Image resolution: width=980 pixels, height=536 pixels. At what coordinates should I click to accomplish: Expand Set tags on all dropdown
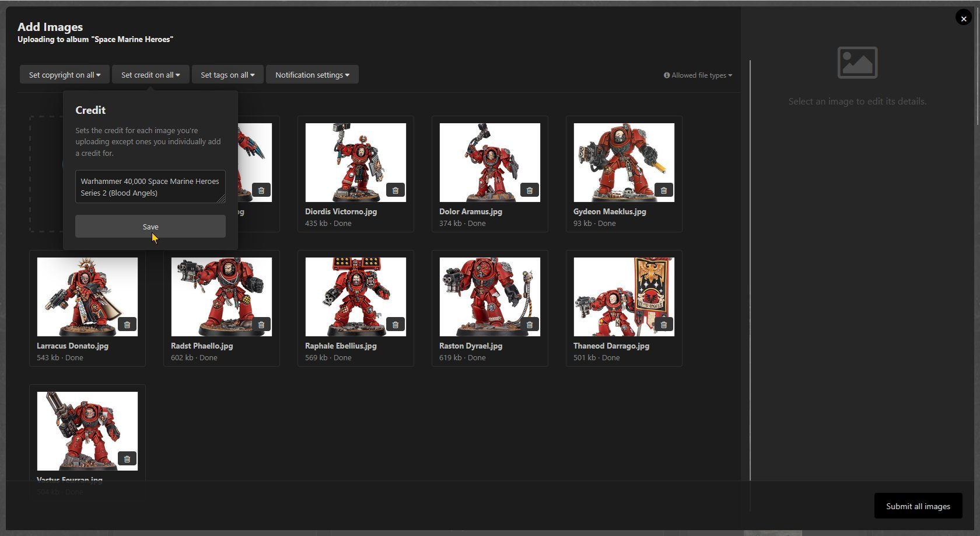[x=228, y=75]
